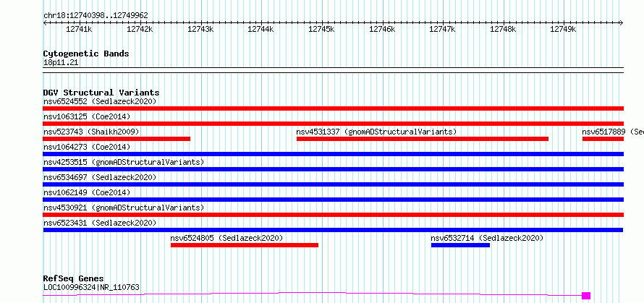Click the 12745k ruler label
Viewport: 644px width, 303px height.
[x=321, y=30]
